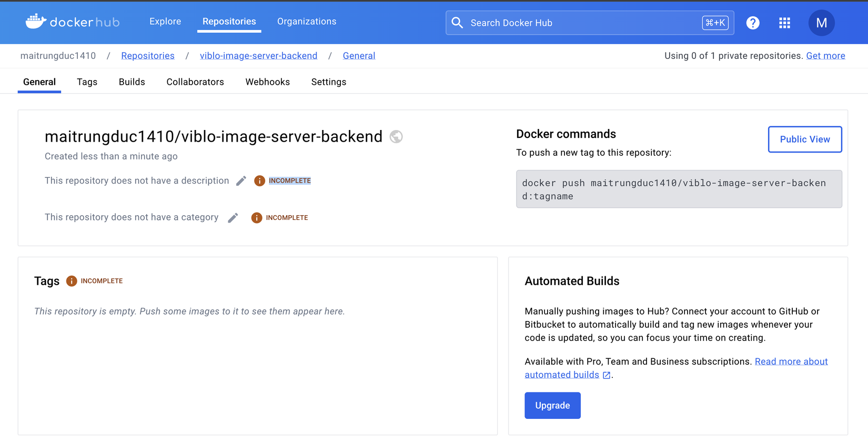Click the pencil icon to edit description
The image size is (868, 442).
241,181
